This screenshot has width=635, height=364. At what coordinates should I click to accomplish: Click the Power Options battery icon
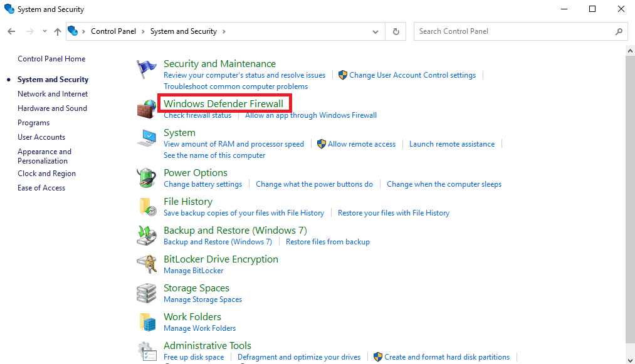tap(146, 178)
